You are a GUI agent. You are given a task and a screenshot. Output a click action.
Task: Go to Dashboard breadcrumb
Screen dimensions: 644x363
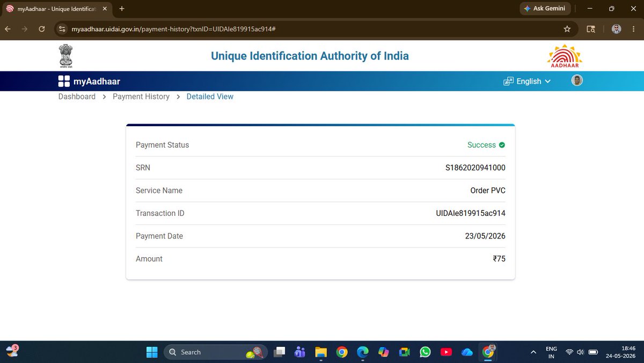[x=77, y=97]
